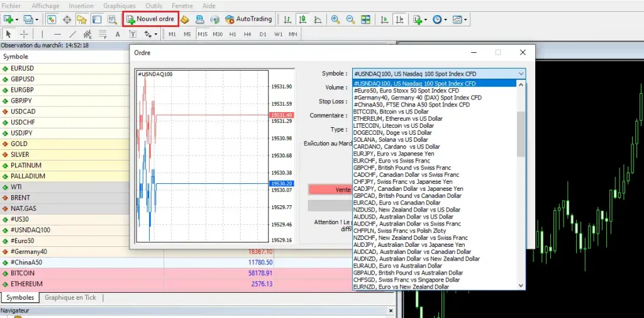644x318 pixels.
Task: Select the arrow cursor tool
Action: [8, 34]
